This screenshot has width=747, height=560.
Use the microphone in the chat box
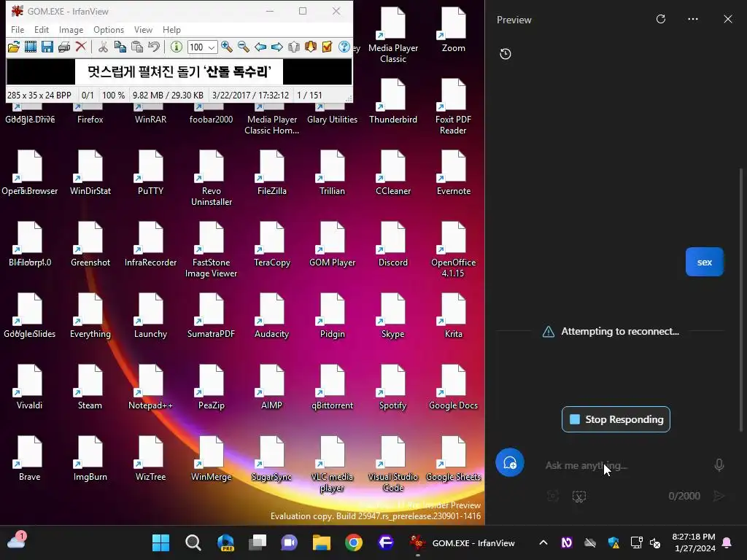click(719, 464)
